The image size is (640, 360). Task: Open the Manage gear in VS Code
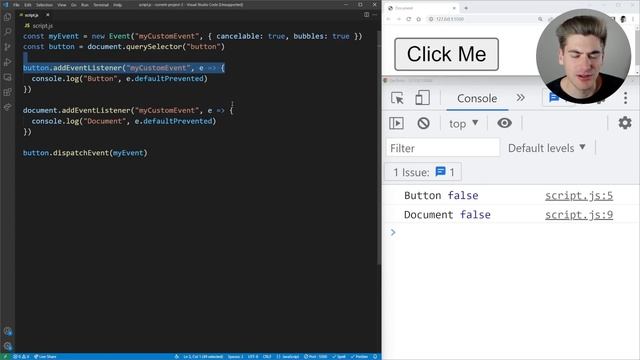[7, 346]
